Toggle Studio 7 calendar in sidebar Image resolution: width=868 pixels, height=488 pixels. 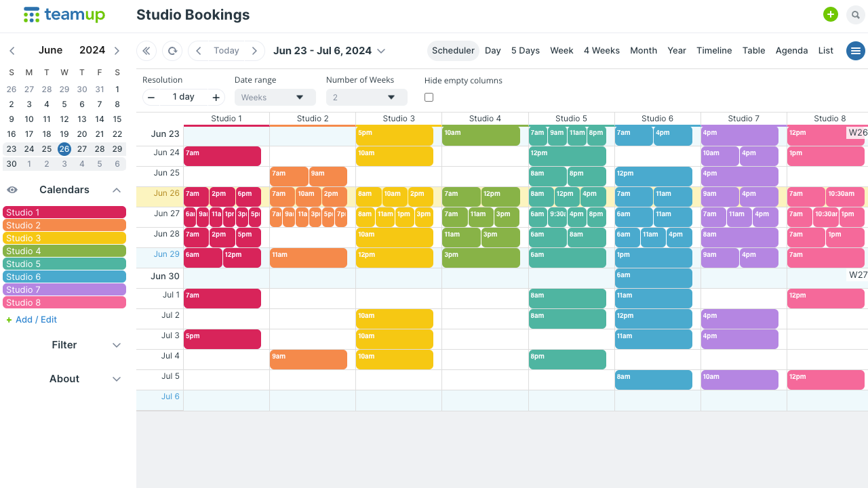(x=64, y=290)
